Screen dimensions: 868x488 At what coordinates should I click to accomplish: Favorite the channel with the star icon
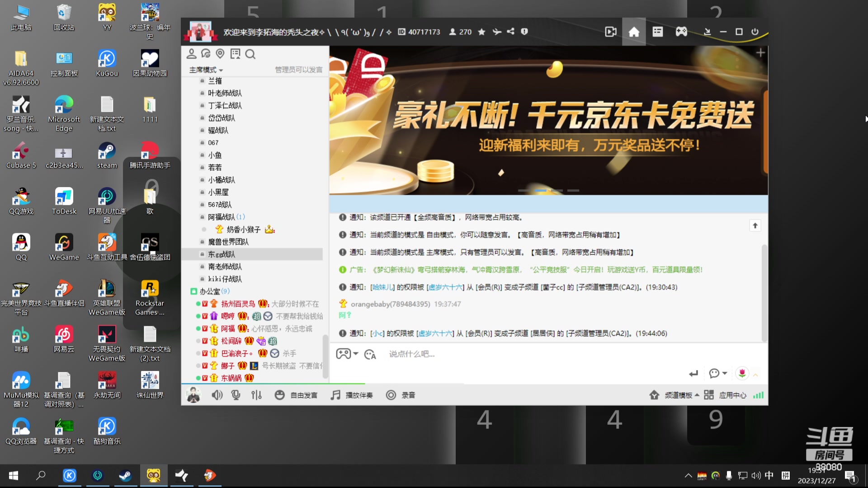coord(481,32)
